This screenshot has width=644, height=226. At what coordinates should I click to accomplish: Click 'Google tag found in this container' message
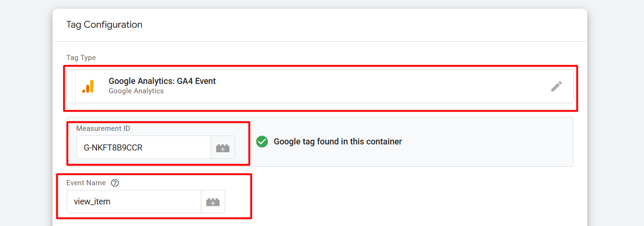338,142
